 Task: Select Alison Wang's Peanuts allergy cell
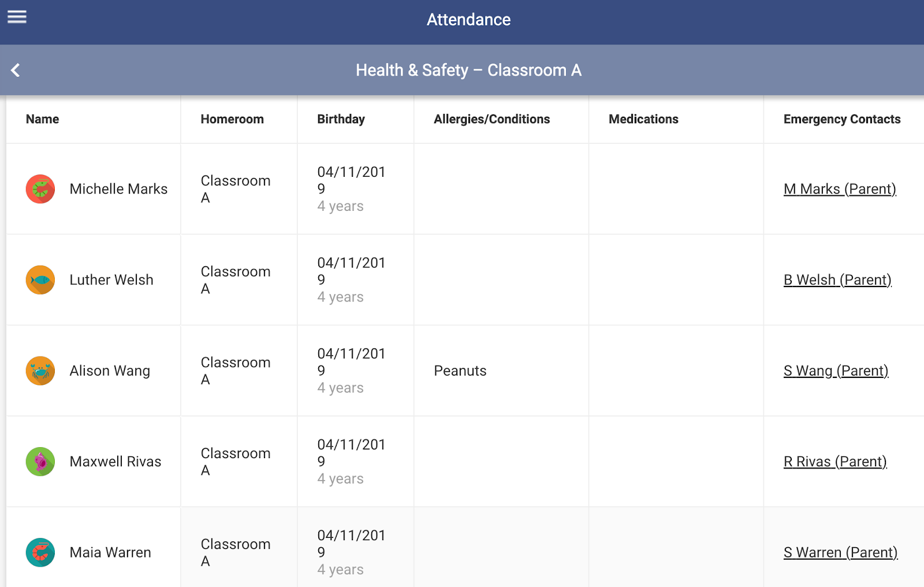[x=460, y=371]
